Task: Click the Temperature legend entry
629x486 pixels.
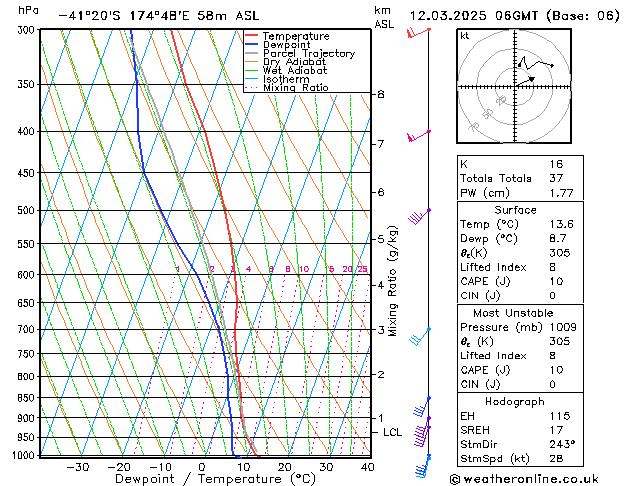Action: [x=287, y=36]
